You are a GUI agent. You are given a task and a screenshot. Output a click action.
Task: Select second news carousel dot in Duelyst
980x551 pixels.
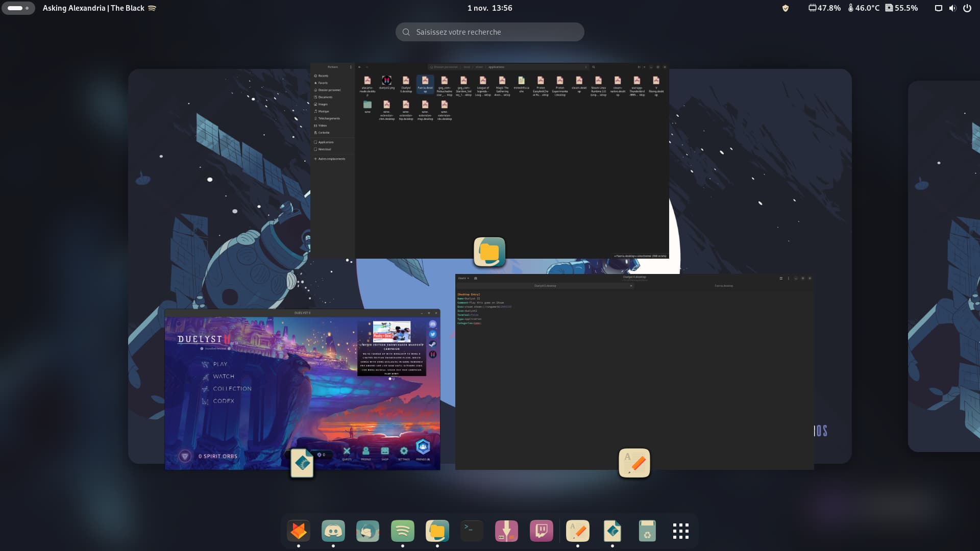[394, 379]
